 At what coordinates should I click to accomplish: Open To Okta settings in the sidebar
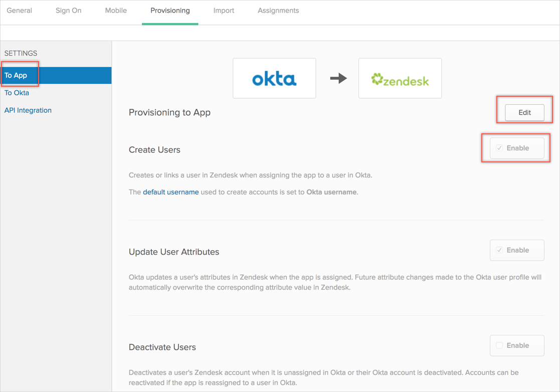[17, 93]
